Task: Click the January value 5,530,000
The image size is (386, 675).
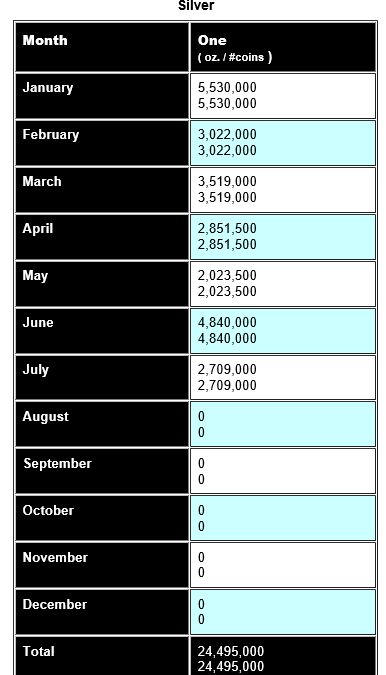Action: click(x=283, y=96)
